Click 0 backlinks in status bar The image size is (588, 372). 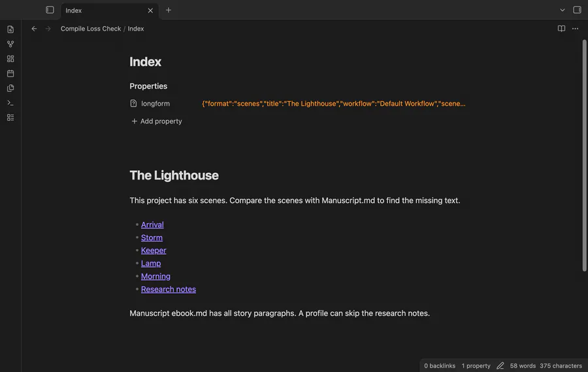pos(440,365)
